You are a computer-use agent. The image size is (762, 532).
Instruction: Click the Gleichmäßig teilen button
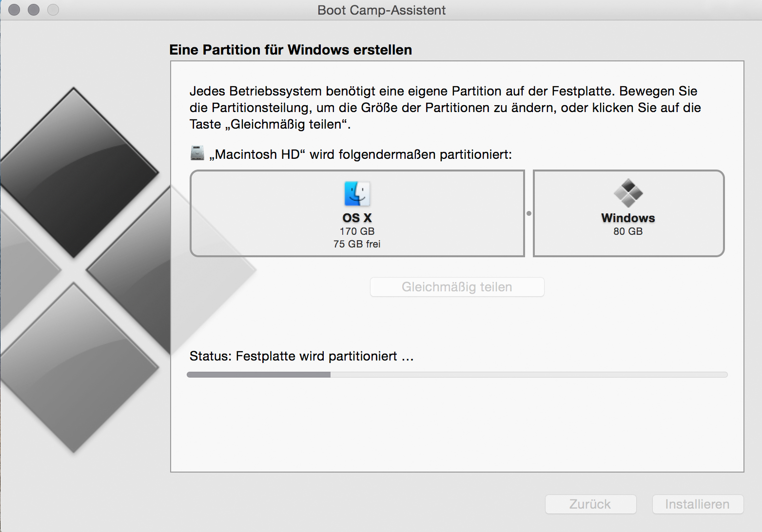(x=457, y=287)
